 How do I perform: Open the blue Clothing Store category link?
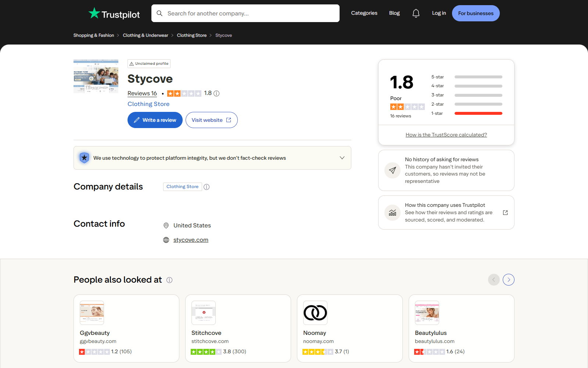(148, 104)
